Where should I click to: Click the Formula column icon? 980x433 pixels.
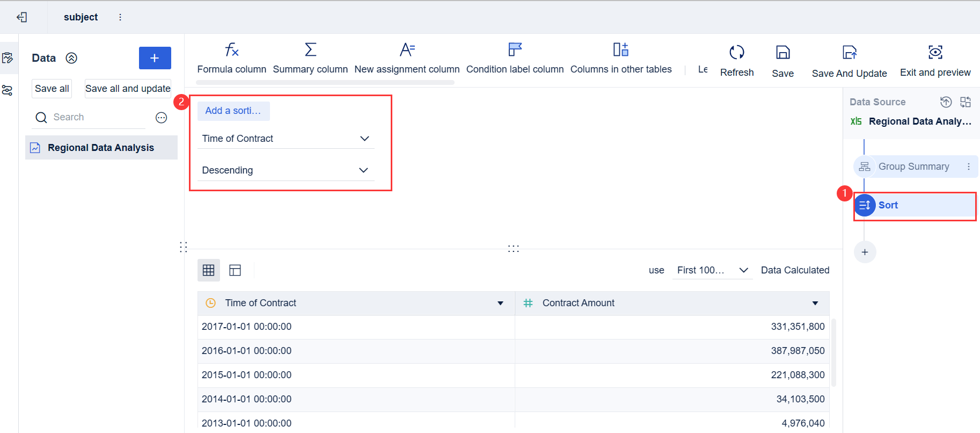231,50
